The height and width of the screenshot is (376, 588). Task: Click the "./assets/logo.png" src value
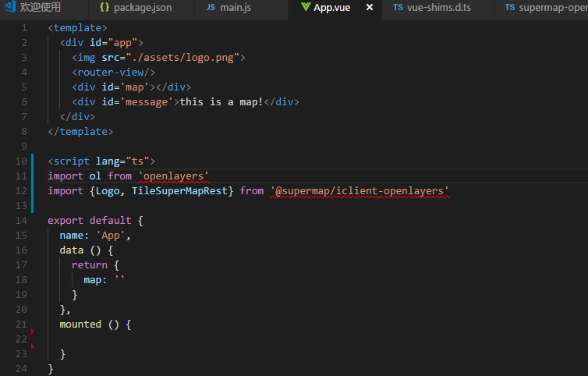point(182,58)
